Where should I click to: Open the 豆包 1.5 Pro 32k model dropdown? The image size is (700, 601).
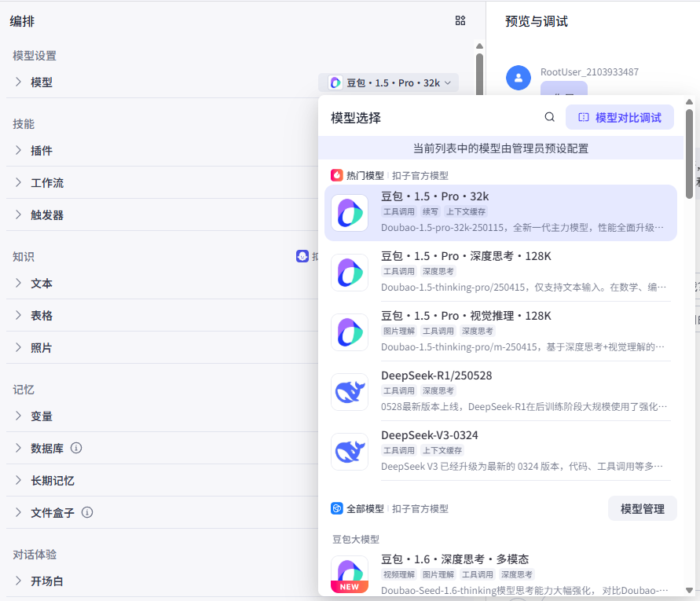click(388, 82)
